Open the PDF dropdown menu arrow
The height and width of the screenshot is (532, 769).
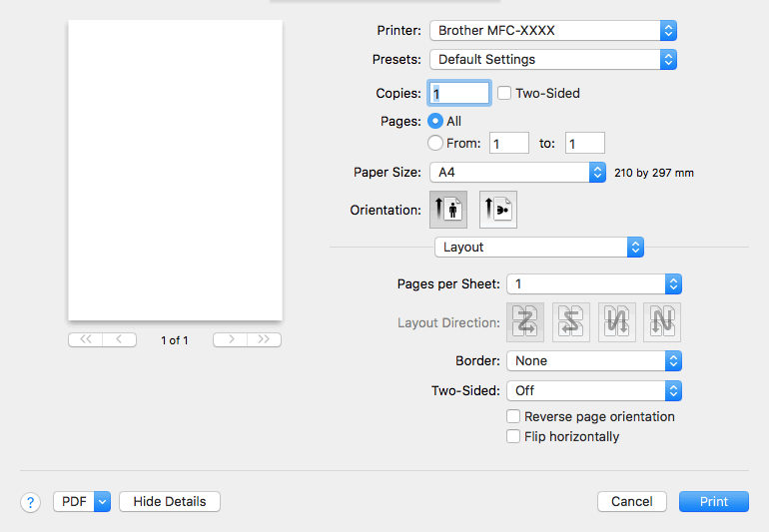(103, 502)
